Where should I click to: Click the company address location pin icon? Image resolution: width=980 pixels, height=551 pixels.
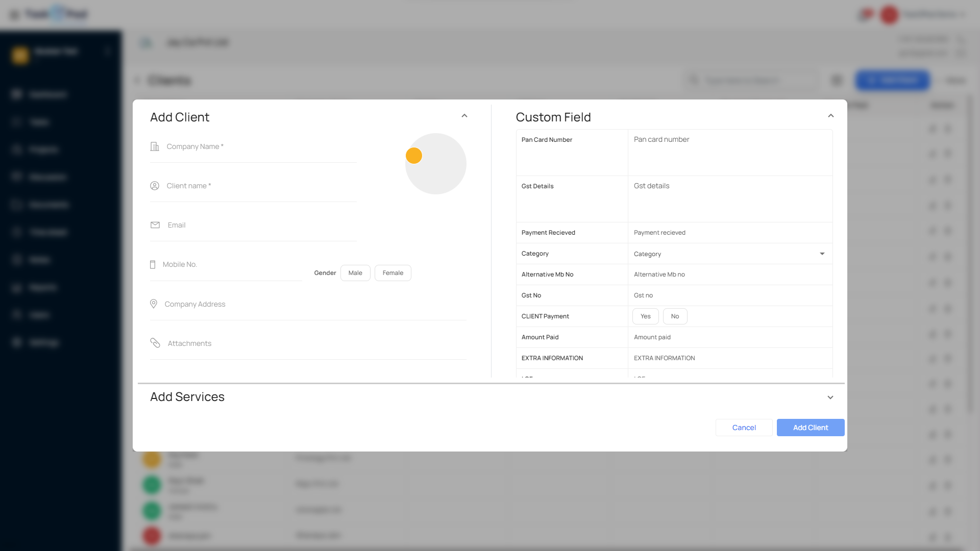click(x=154, y=304)
